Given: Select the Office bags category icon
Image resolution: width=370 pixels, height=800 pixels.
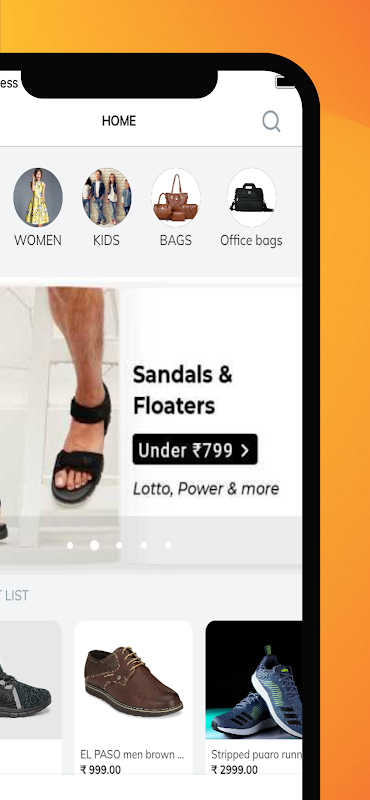Looking at the screenshot, I should click(x=251, y=197).
